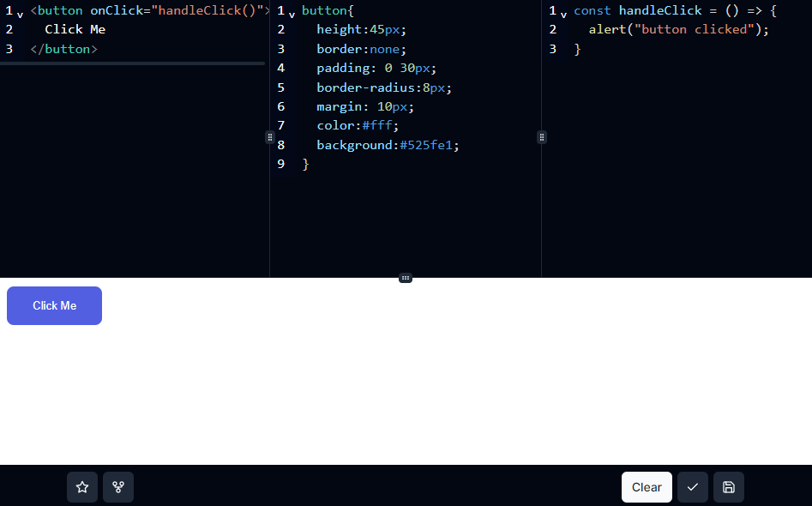Click the fork icon in bottom bar
Image resolution: width=812 pixels, height=506 pixels.
[x=118, y=487]
